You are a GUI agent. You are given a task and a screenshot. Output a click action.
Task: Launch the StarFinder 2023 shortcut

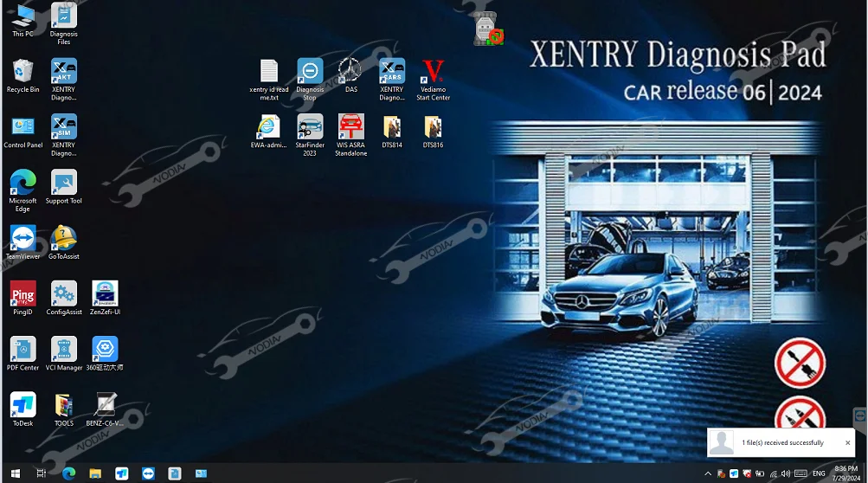click(310, 136)
